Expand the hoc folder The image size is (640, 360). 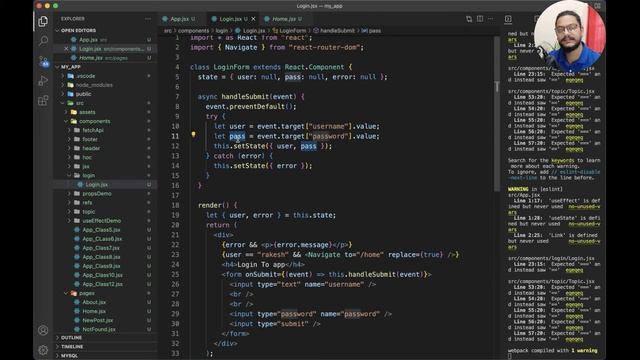click(x=87, y=157)
